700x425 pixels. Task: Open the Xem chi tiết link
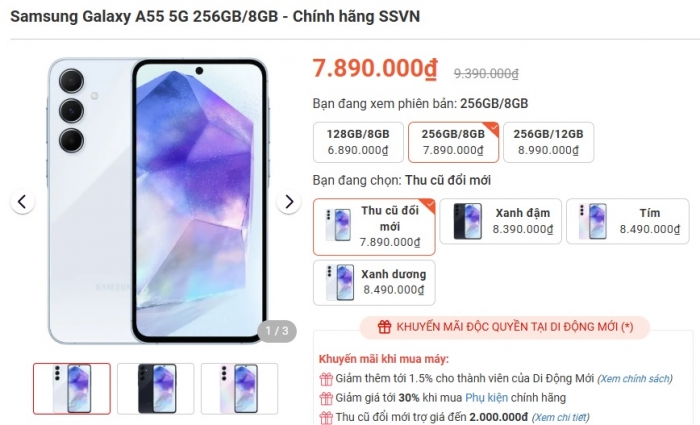pos(561,417)
